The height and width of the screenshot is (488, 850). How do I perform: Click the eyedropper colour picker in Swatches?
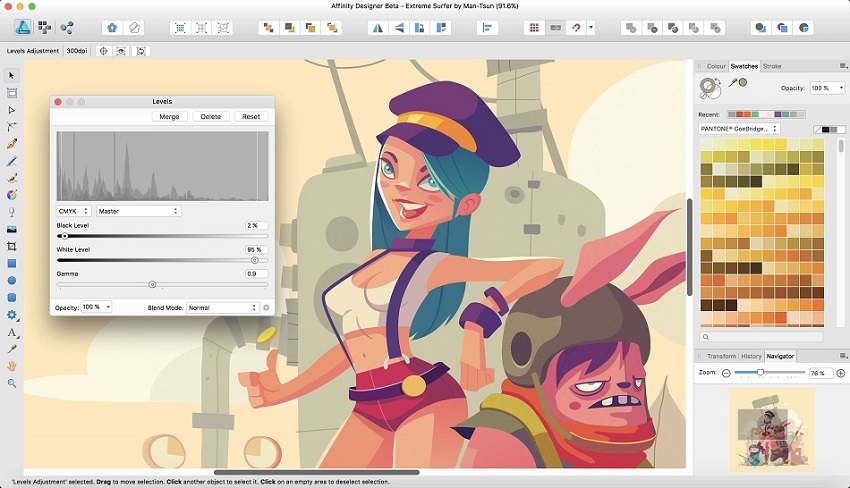coord(732,83)
